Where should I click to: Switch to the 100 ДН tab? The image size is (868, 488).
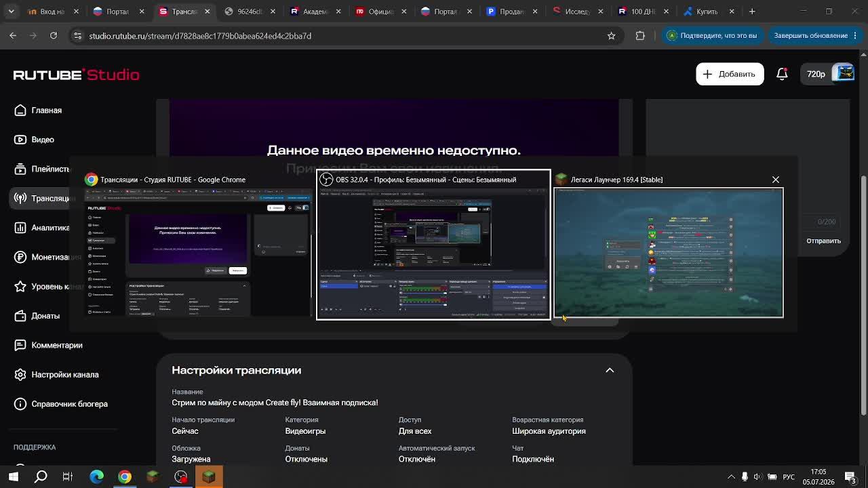(642, 12)
